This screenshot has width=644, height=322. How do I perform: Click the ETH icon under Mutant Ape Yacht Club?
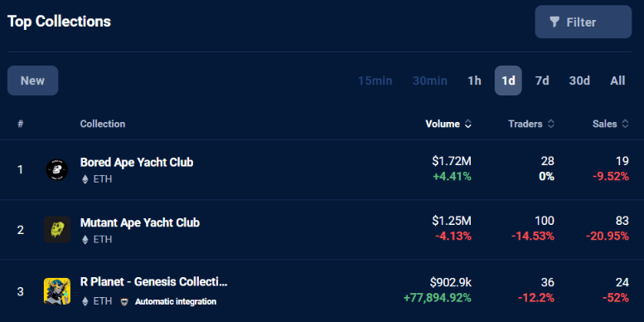[x=85, y=239]
